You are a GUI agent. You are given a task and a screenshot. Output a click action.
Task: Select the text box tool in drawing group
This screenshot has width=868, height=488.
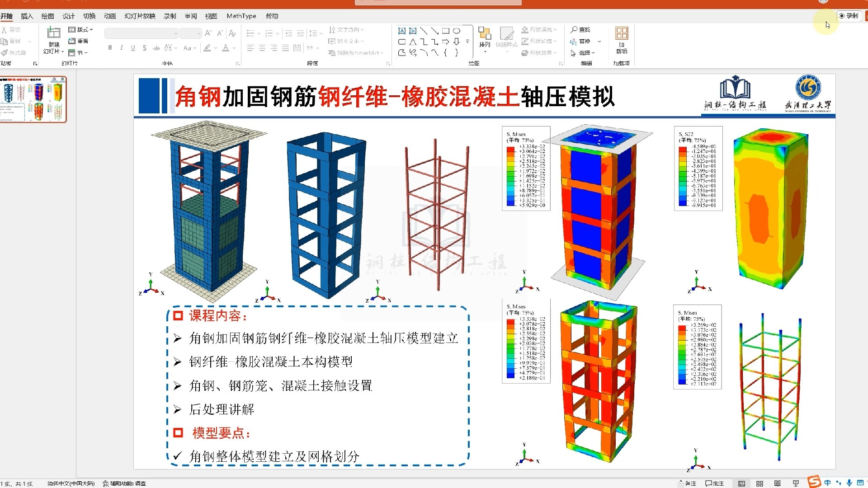401,31
